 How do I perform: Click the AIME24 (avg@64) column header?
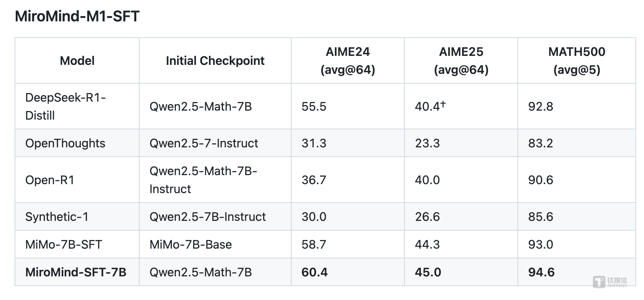click(347, 61)
